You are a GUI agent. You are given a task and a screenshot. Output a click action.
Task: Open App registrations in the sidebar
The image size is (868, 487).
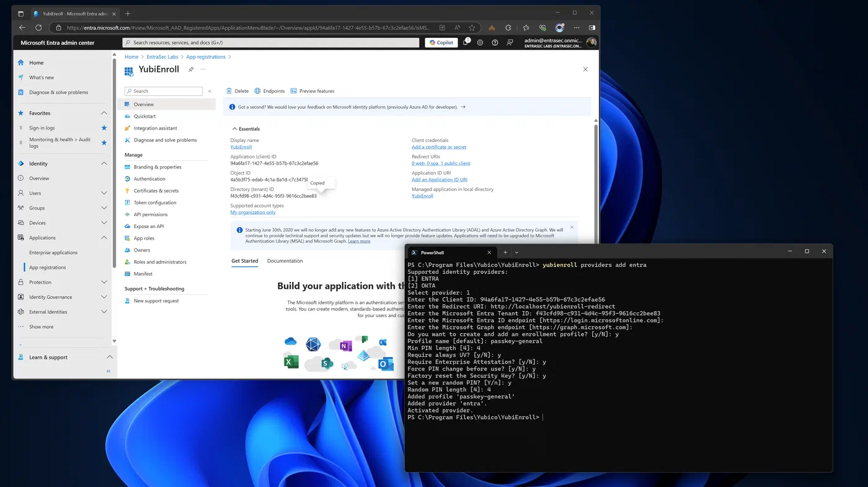(x=48, y=268)
